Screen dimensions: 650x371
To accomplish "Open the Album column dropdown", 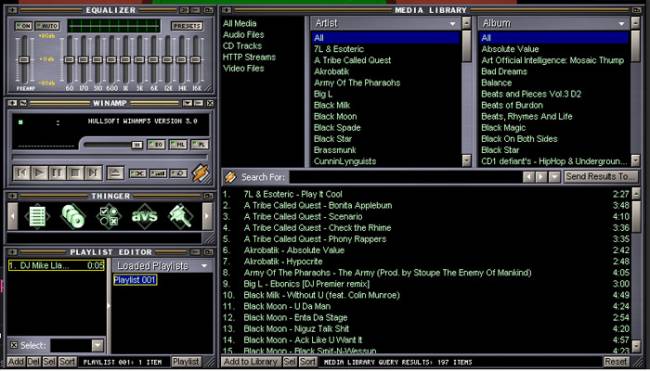I will point(621,24).
